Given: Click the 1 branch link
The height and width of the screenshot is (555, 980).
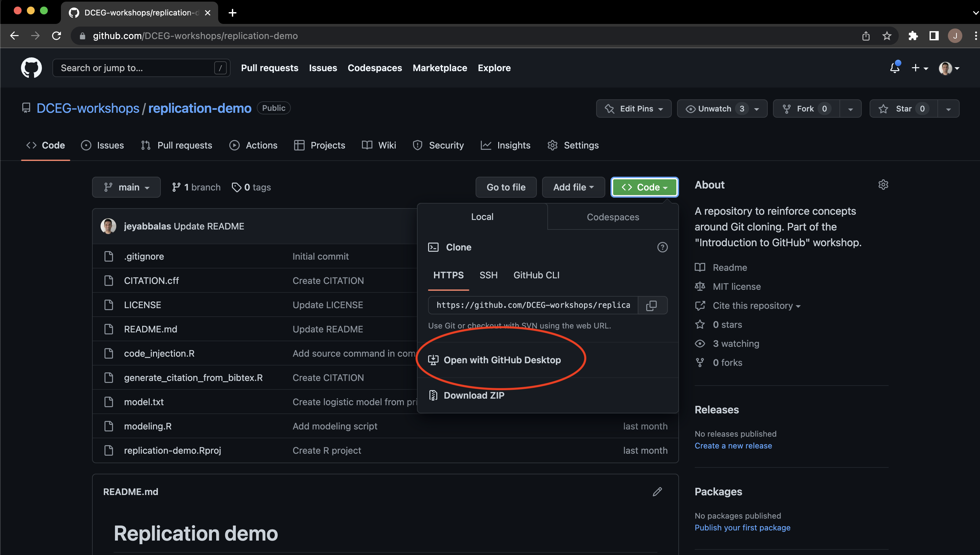Looking at the screenshot, I should coord(196,187).
